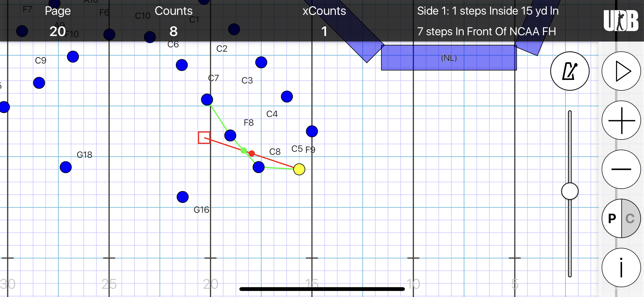Tap the xCounts value 1
The width and height of the screenshot is (644, 297).
click(x=324, y=31)
